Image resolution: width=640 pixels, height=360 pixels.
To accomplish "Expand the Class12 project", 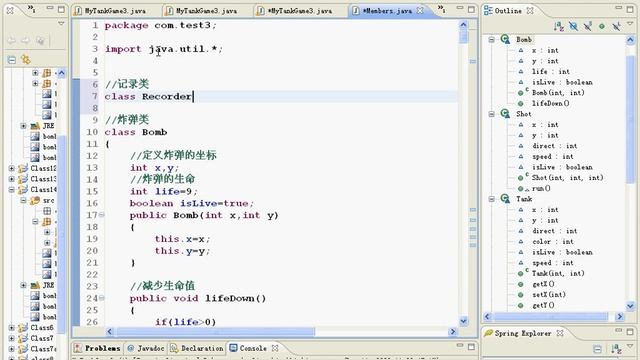I will (11, 168).
